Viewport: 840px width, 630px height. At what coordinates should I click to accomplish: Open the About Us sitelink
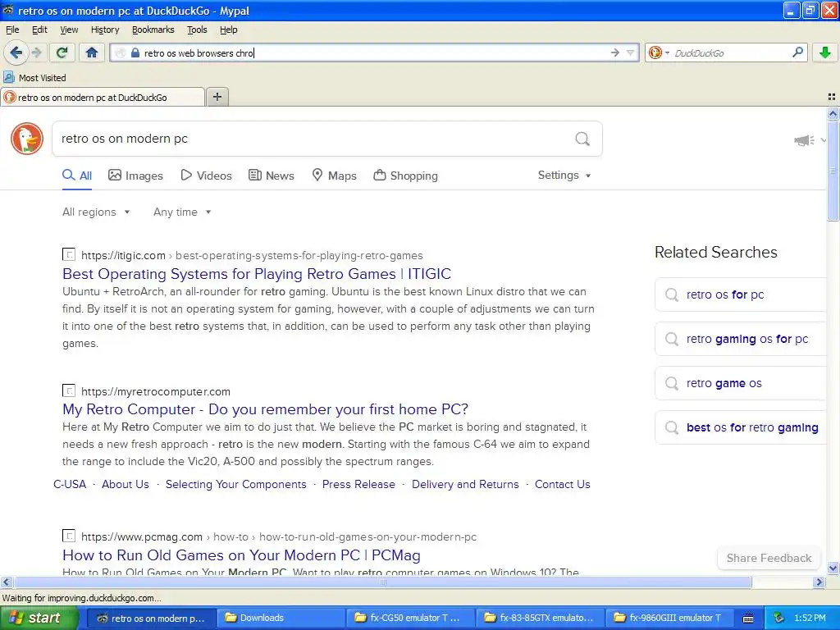(126, 484)
